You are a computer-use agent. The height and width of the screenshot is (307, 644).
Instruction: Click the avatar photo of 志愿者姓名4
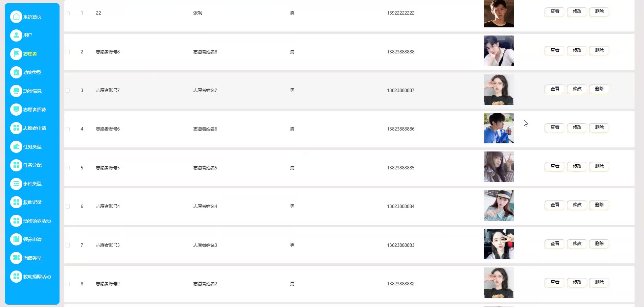[499, 206]
